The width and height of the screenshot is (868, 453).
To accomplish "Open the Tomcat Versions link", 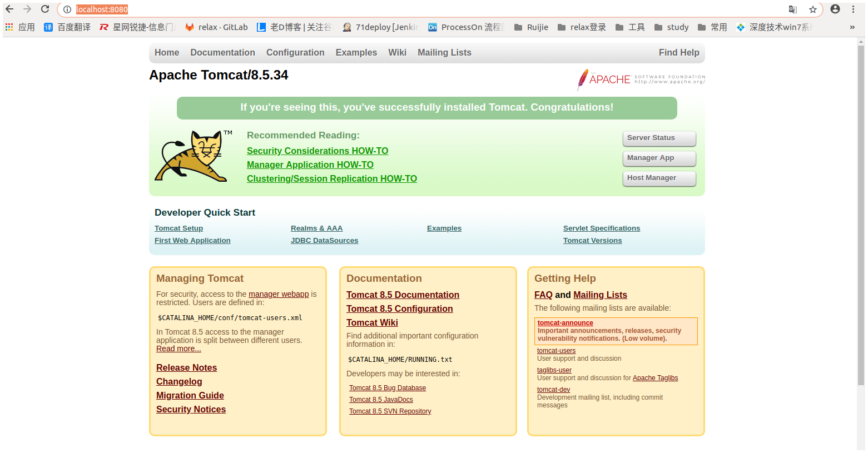I will click(592, 241).
